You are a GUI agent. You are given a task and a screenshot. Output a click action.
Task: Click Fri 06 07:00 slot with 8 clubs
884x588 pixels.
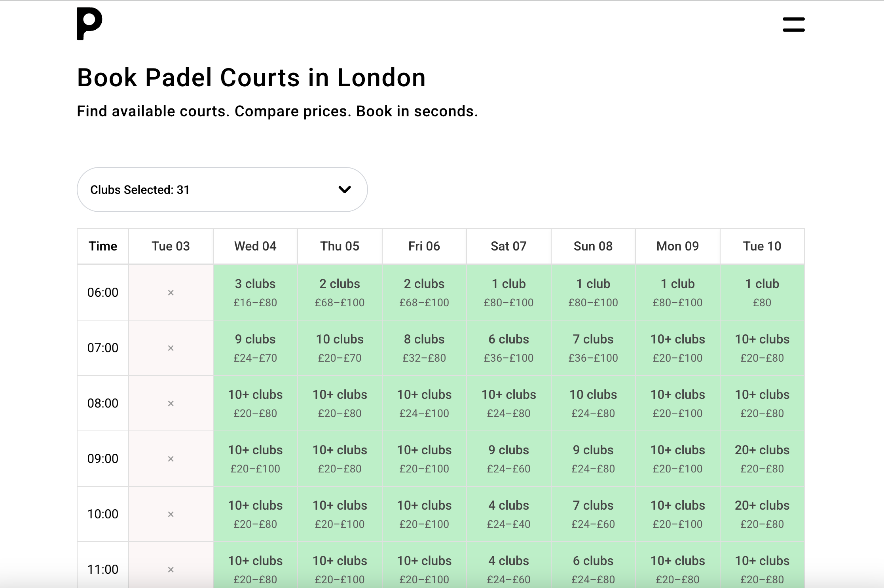pos(424,348)
